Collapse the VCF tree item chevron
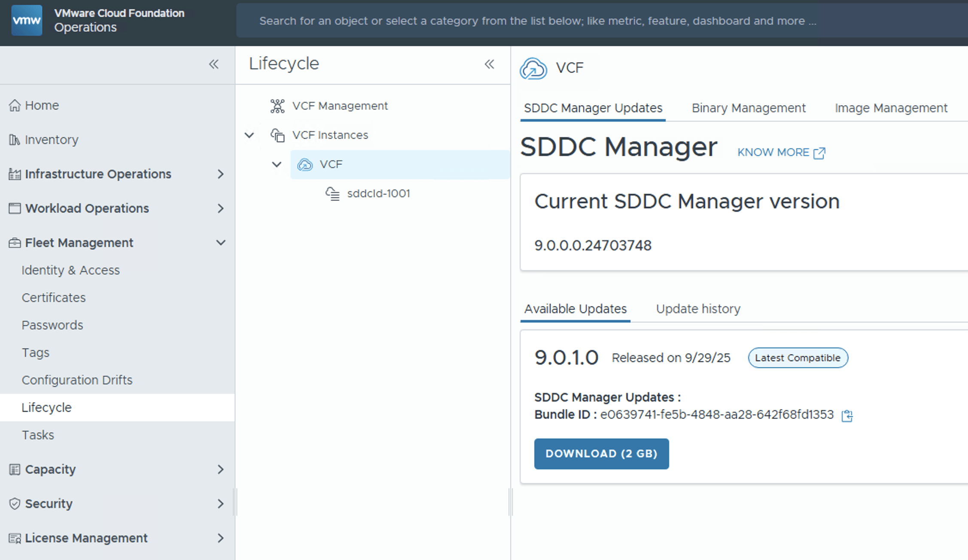The width and height of the screenshot is (968, 560). (x=277, y=164)
